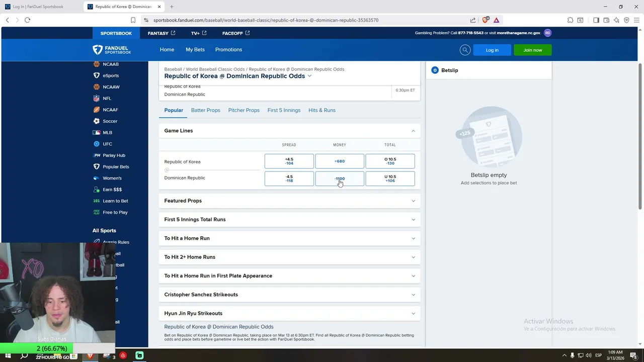This screenshot has width=644, height=362.
Task: Open the game title dropdown chevron
Action: click(x=309, y=76)
